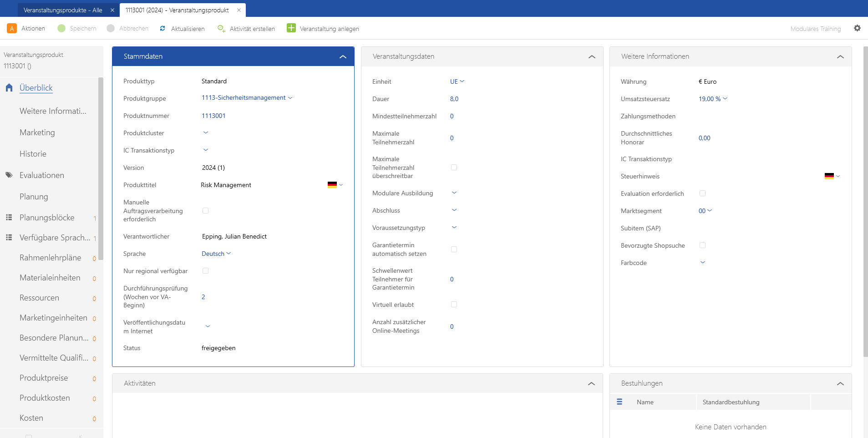Open Marketing in the sidebar
This screenshot has width=868, height=438.
(37, 132)
